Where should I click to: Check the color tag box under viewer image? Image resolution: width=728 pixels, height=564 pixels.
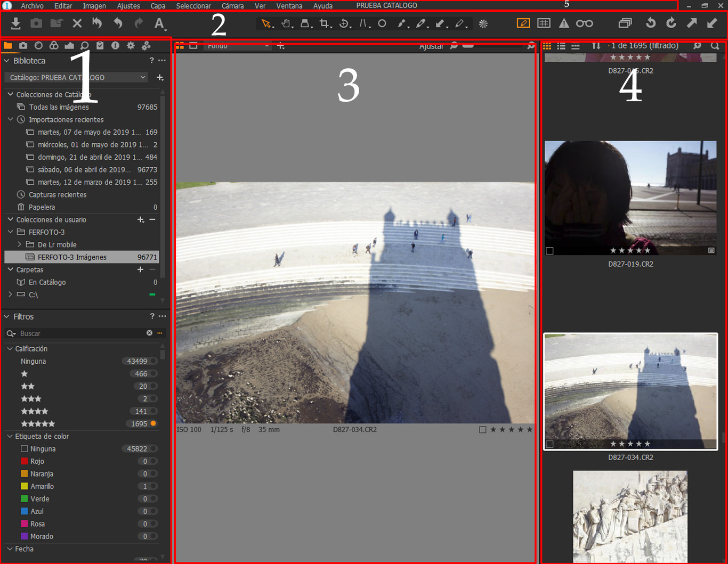pos(483,430)
